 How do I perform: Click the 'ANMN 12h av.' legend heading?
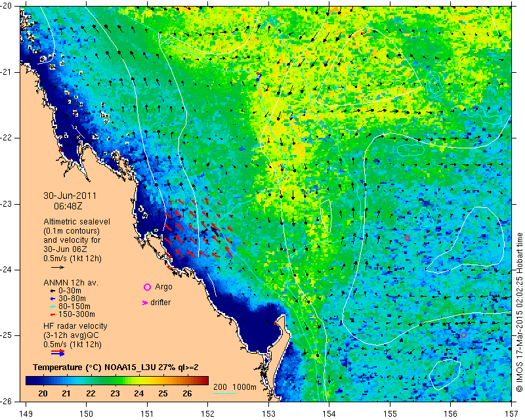click(71, 283)
